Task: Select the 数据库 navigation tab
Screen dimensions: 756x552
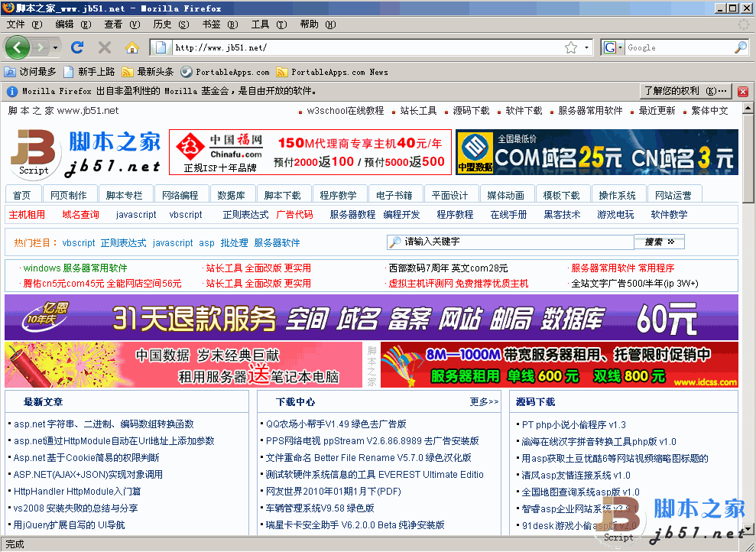Action: coord(232,195)
